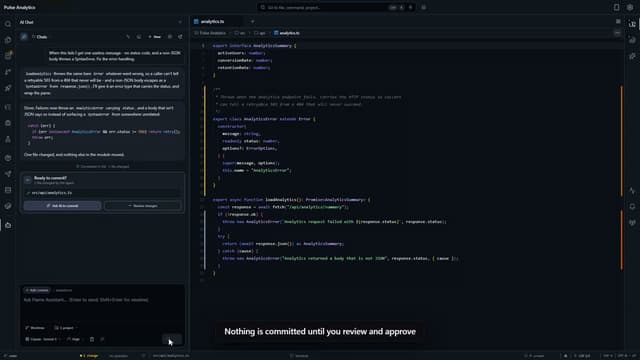Switch to the analytics.ts editor tab
Image resolution: width=640 pixels, height=360 pixels.
[212, 22]
